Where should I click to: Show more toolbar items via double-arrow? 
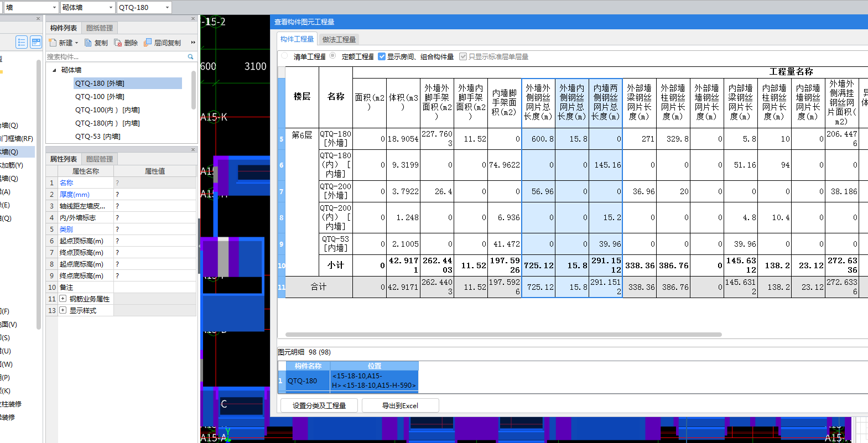193,43
